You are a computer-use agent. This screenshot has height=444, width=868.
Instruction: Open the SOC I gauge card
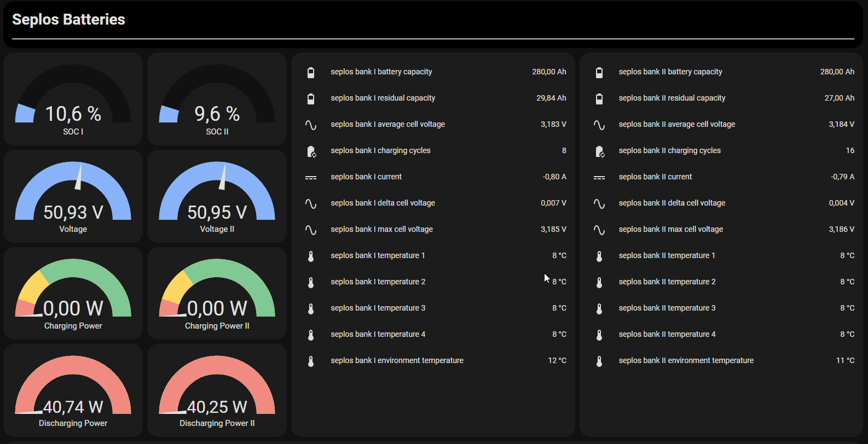click(73, 99)
